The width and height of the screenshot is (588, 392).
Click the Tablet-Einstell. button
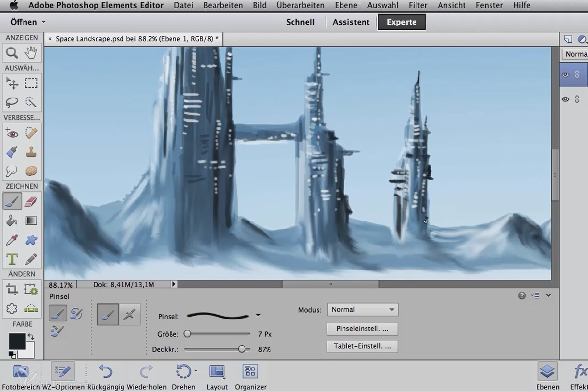pyautogui.click(x=362, y=346)
